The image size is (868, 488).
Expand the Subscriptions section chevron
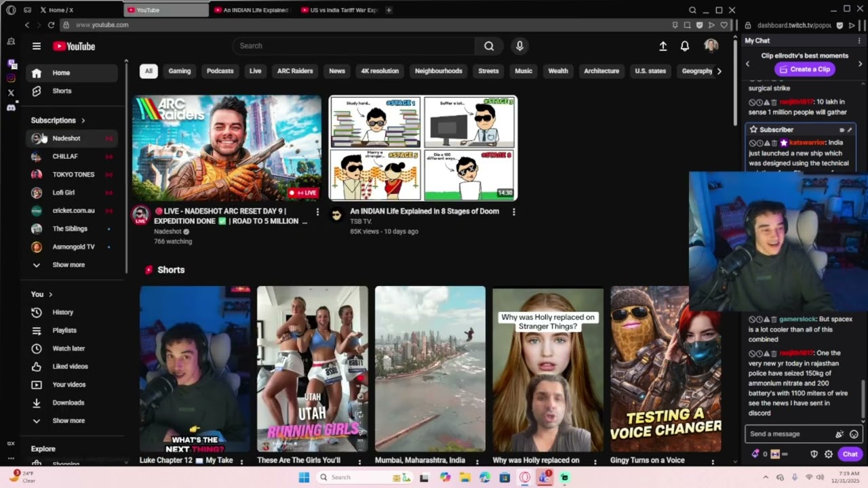[x=83, y=121]
